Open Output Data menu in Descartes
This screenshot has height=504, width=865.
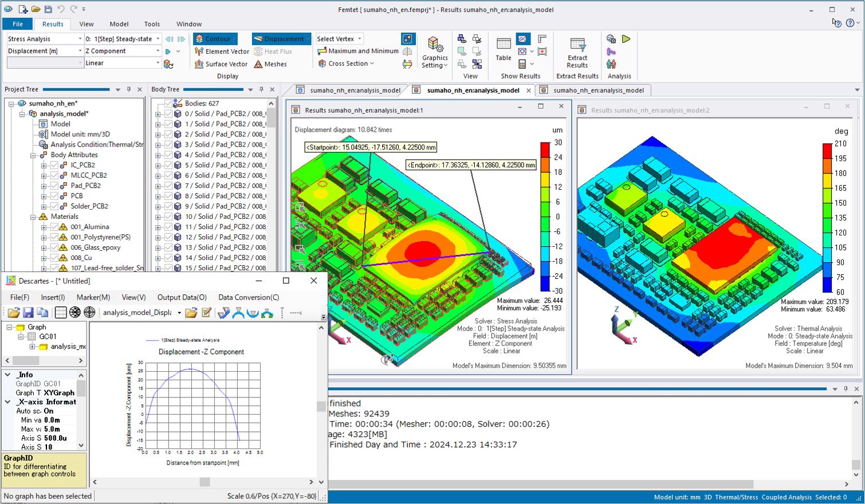[182, 297]
